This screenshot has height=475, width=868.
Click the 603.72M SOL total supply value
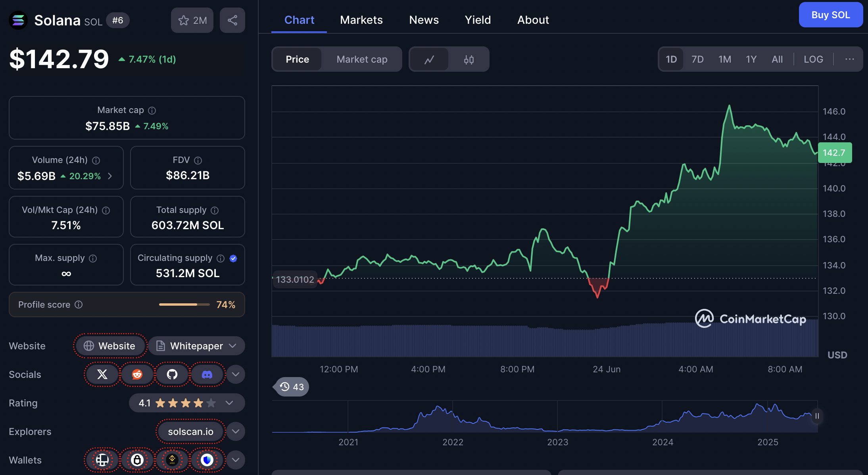tap(188, 225)
